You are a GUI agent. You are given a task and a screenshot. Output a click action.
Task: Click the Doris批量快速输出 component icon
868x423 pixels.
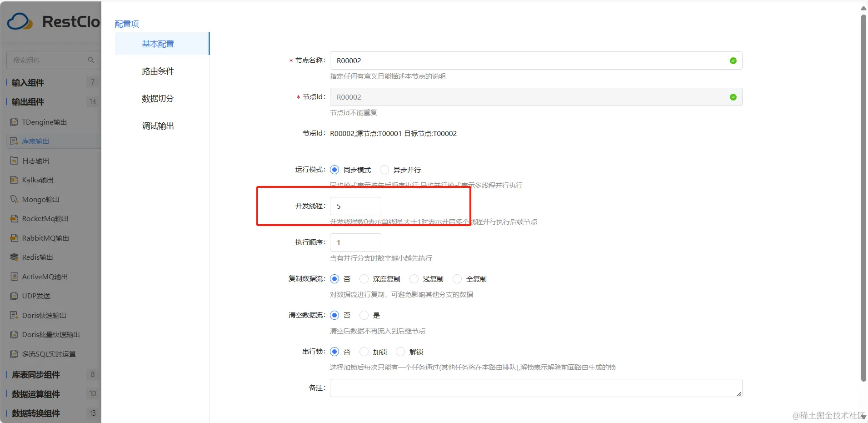point(14,334)
